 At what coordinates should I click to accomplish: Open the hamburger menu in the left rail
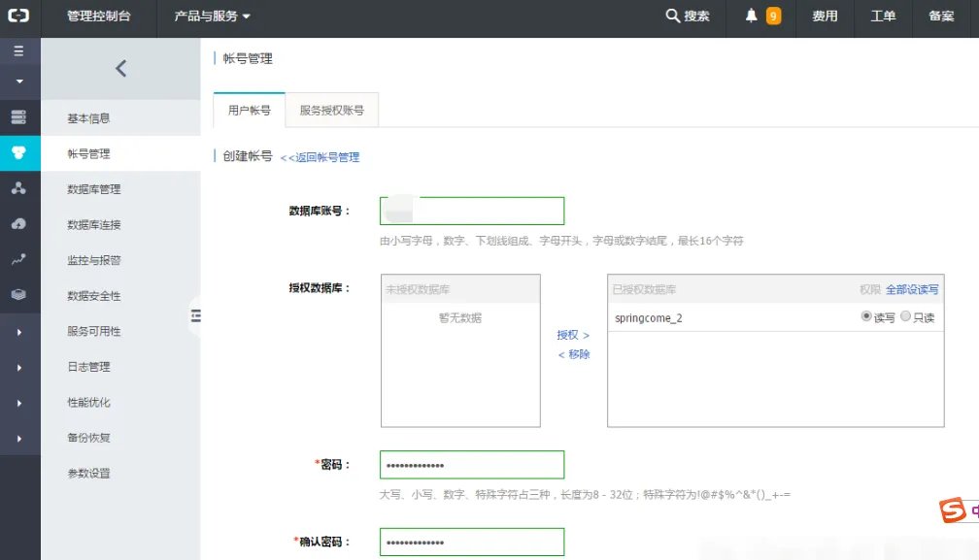coord(18,50)
